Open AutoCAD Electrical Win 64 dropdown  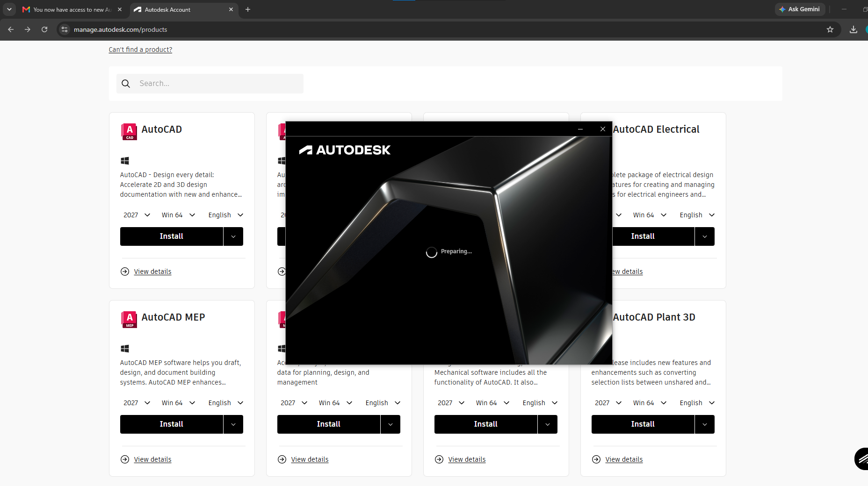pyautogui.click(x=650, y=215)
